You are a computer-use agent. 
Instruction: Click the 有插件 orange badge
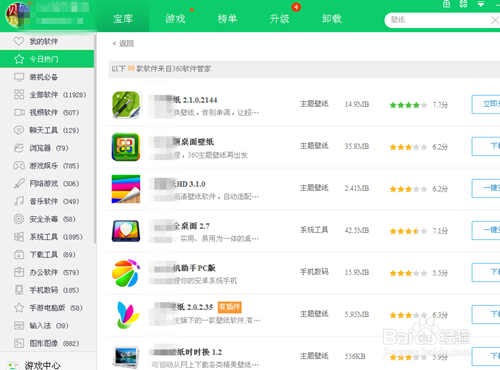point(230,307)
